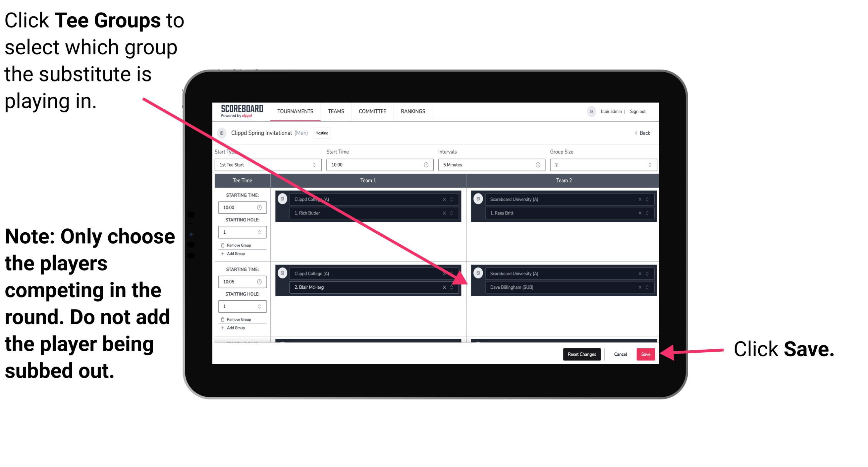Click the X icon next to Blair McHarg
The width and height of the screenshot is (868, 467).
click(x=446, y=288)
